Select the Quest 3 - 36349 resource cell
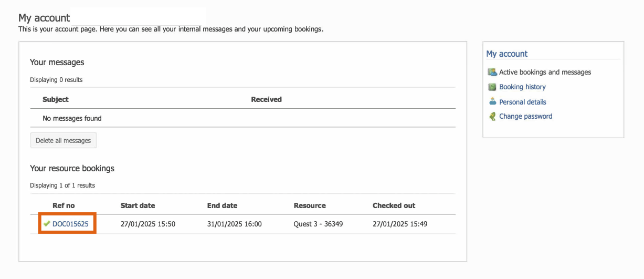Image resolution: width=644 pixels, height=279 pixels. tap(318, 224)
